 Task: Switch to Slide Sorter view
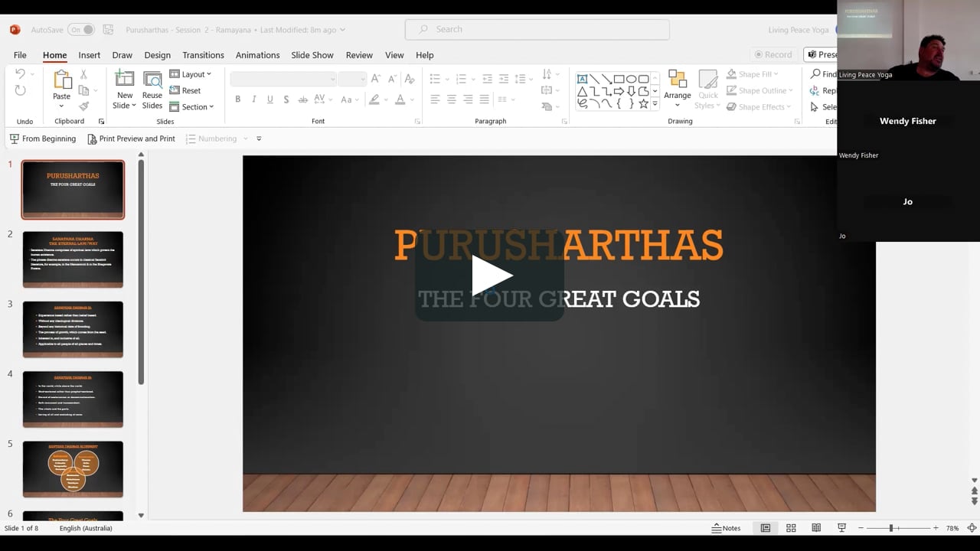(791, 528)
